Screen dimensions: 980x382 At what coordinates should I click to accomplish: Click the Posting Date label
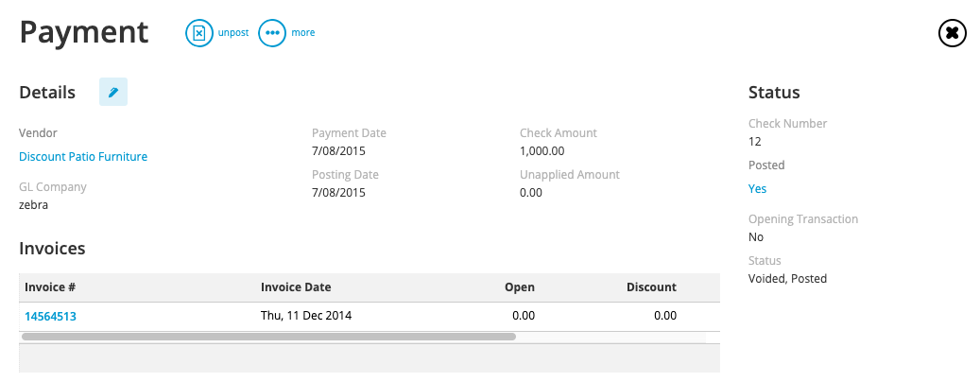pyautogui.click(x=345, y=174)
